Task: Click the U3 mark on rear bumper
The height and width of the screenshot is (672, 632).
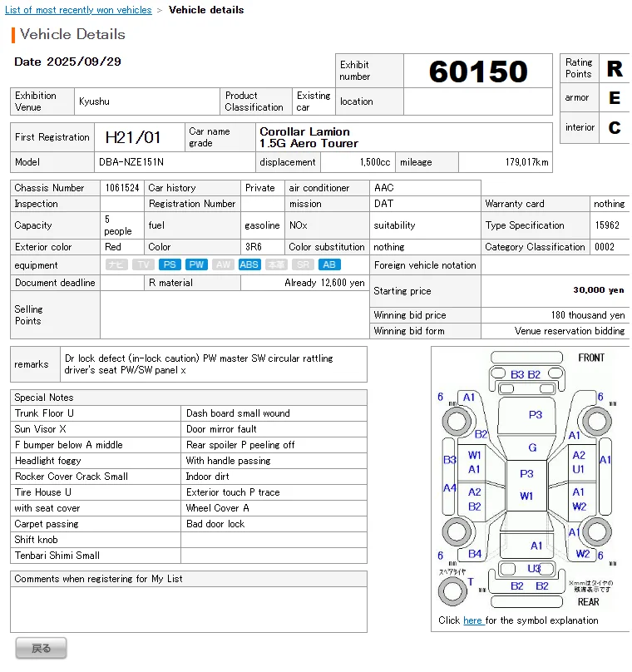Action: tap(534, 568)
